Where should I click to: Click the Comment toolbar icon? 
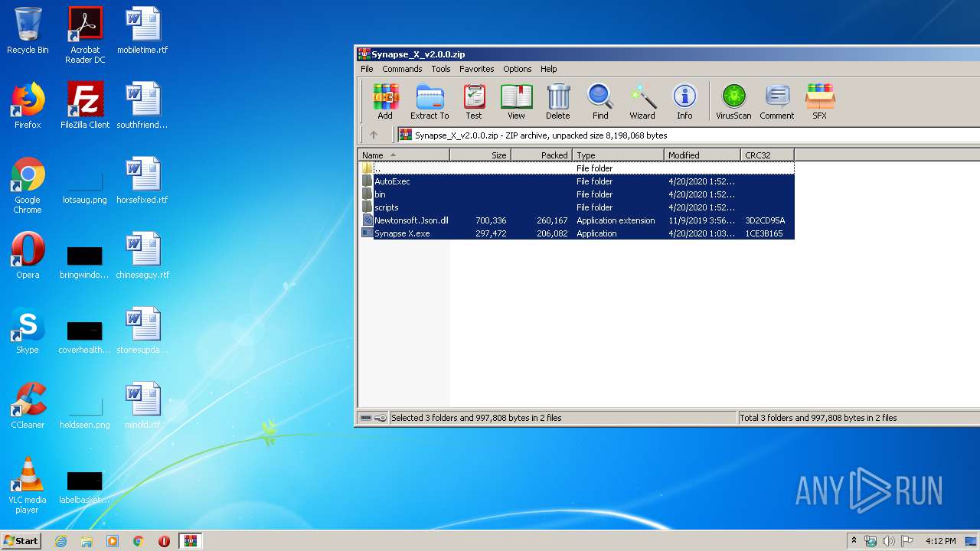point(777,102)
